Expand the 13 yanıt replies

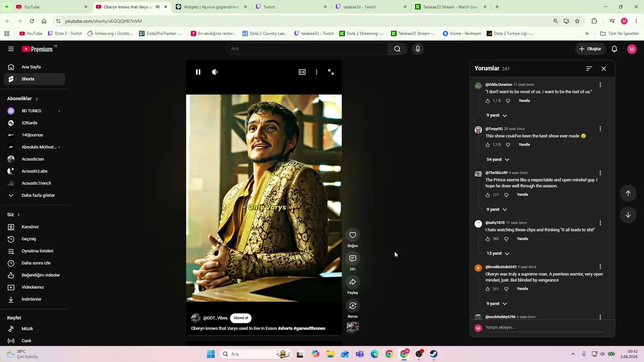click(498, 253)
